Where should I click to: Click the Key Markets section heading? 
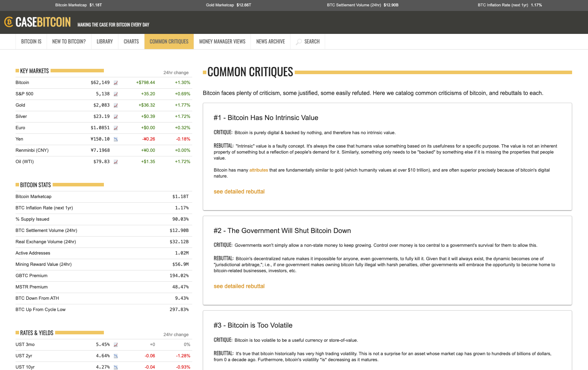(34, 71)
